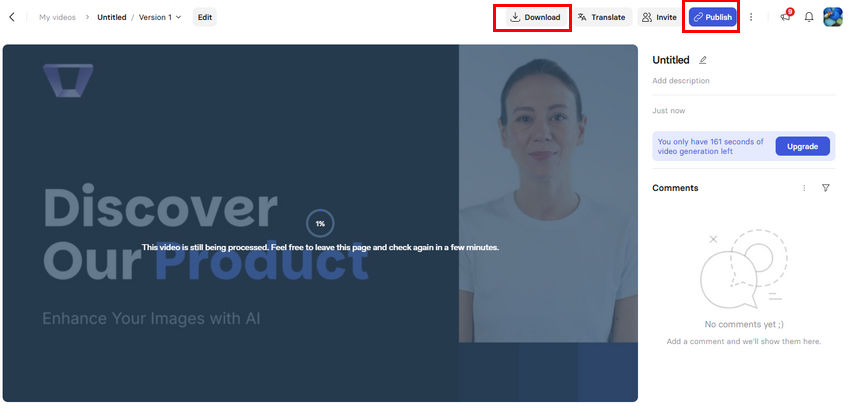Upgrade the video generation plan
The image size is (850, 408).
(802, 146)
